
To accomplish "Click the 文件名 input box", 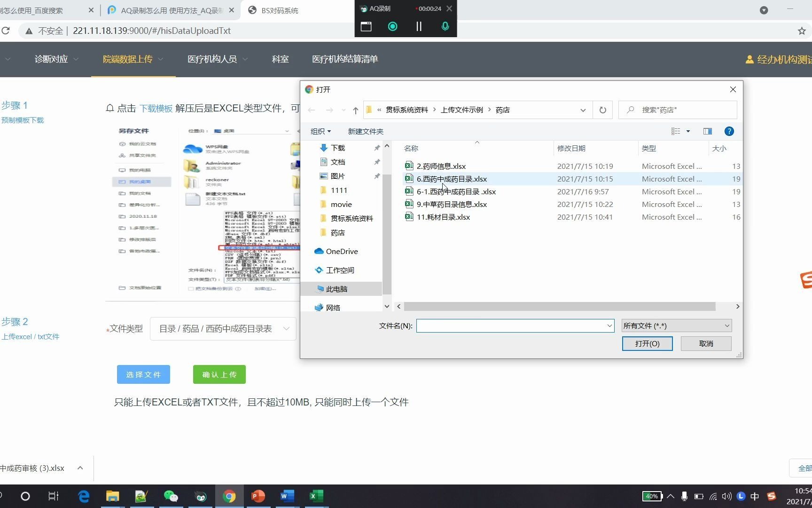I will (x=515, y=325).
